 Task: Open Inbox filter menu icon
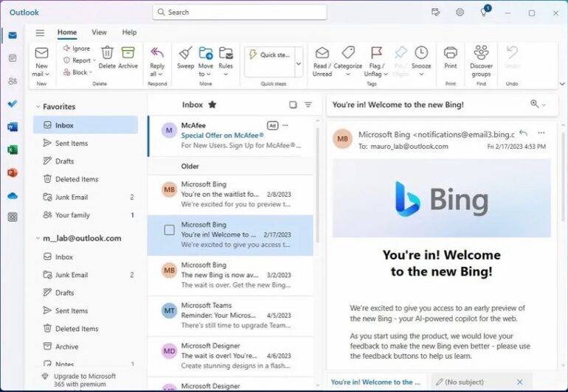[308, 105]
